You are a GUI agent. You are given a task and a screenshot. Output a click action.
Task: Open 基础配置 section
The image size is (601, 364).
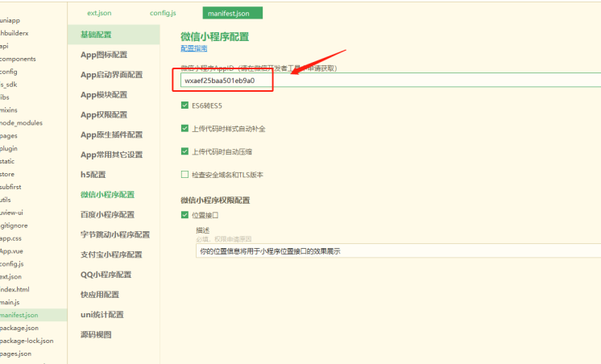point(114,35)
